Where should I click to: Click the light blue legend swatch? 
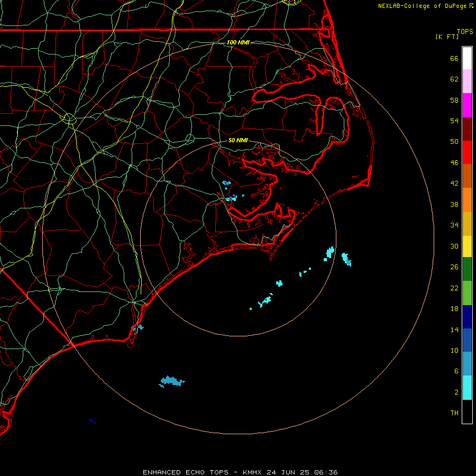467,364
